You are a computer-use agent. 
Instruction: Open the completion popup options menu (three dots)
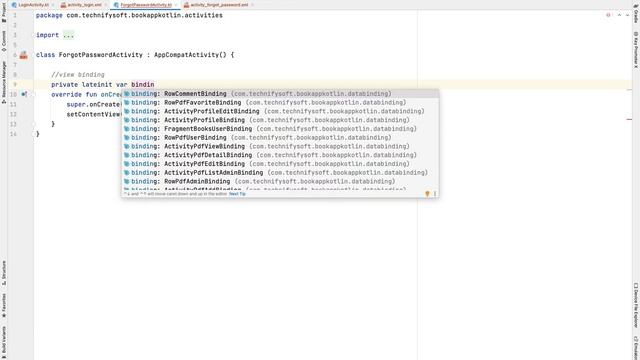tap(435, 194)
